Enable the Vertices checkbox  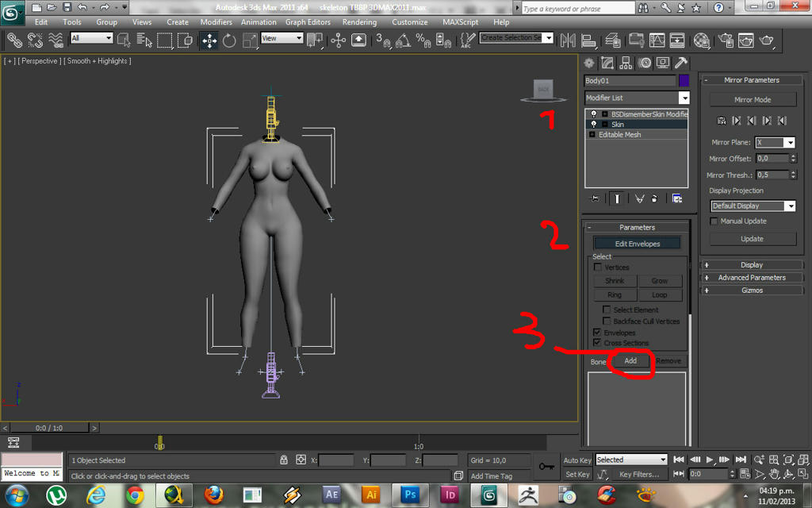point(598,267)
